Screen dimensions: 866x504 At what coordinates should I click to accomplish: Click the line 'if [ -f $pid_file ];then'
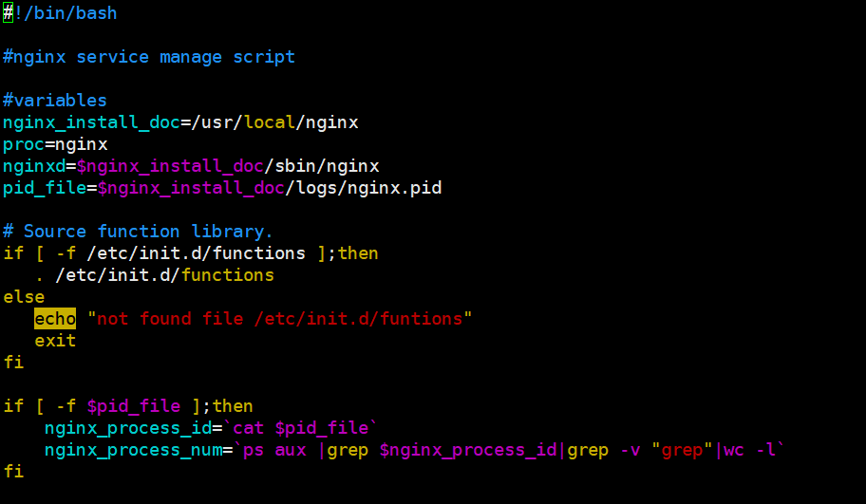(128, 406)
